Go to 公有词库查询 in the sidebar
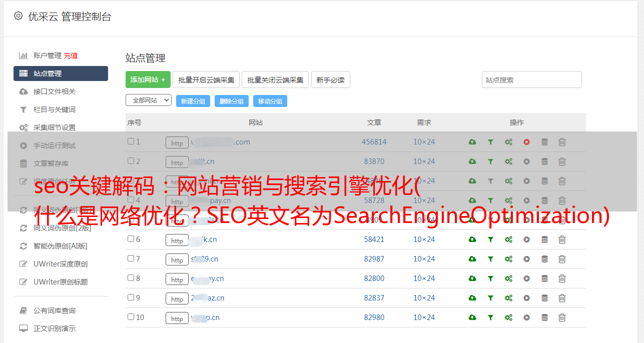This screenshot has height=343, width=644. coord(54,310)
